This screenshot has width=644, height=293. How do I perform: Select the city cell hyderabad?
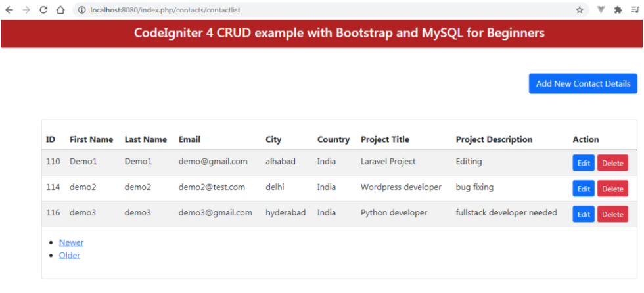[x=285, y=213]
